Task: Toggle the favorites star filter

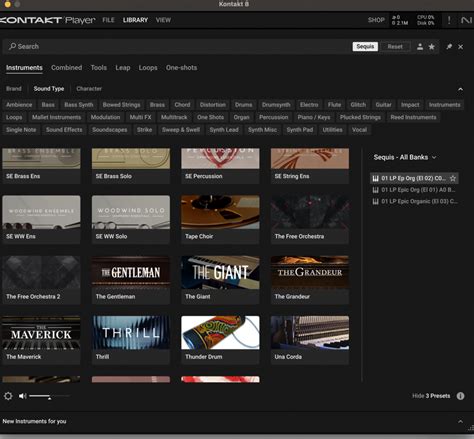Action: 432,47
